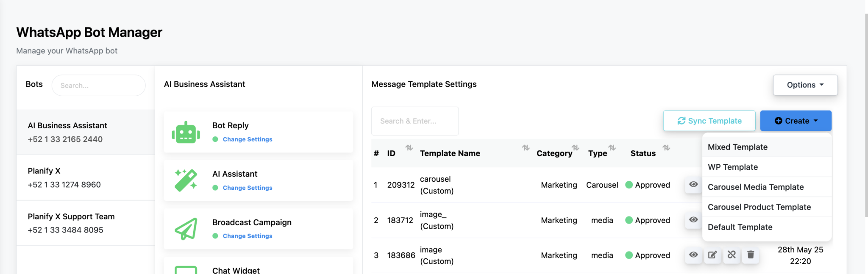Open Change Settings under AI Assistant
The height and width of the screenshot is (274, 868).
[x=248, y=188]
